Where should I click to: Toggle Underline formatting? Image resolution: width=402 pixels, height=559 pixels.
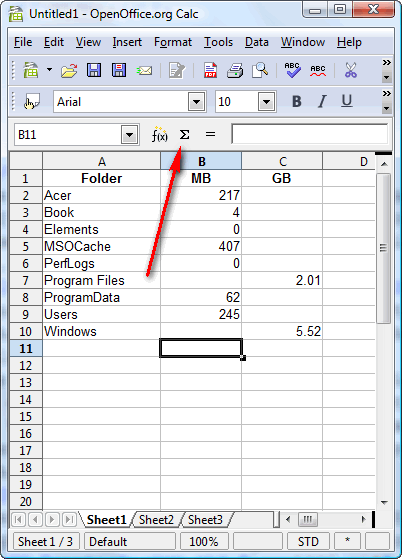(x=347, y=102)
